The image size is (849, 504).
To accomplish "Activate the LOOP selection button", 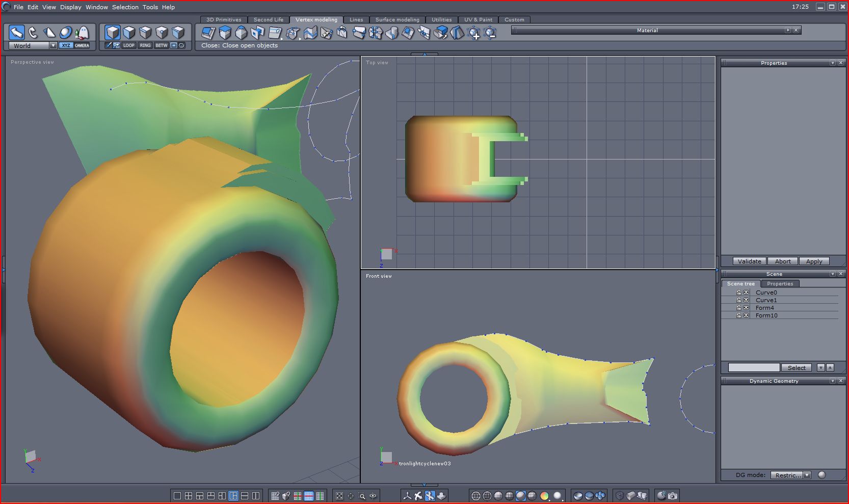I will (x=128, y=45).
